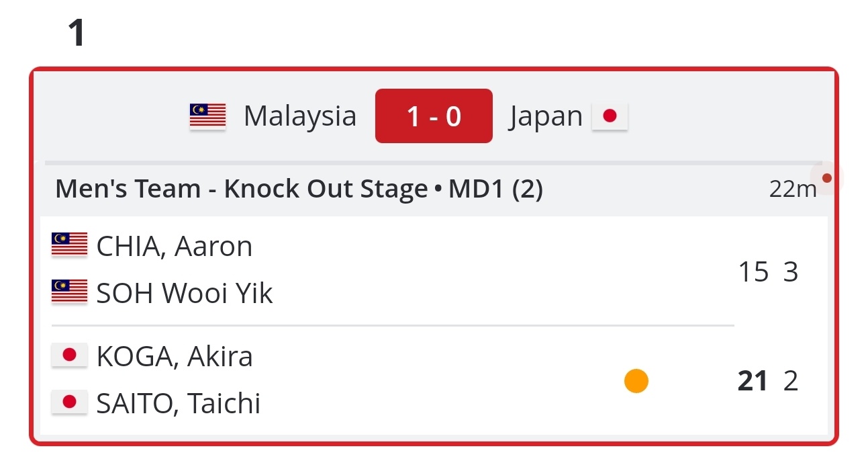
Task: Open SOH Wooi Yik player profile
Action: [185, 294]
